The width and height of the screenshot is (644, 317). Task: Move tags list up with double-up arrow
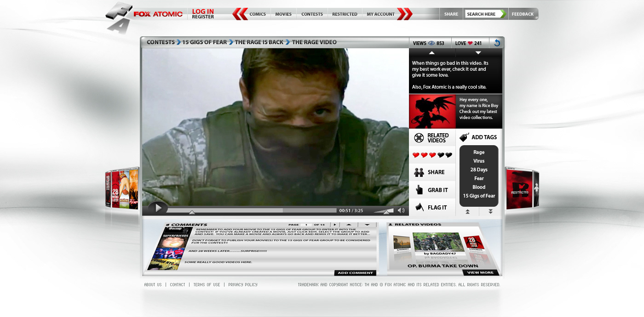[x=467, y=211]
